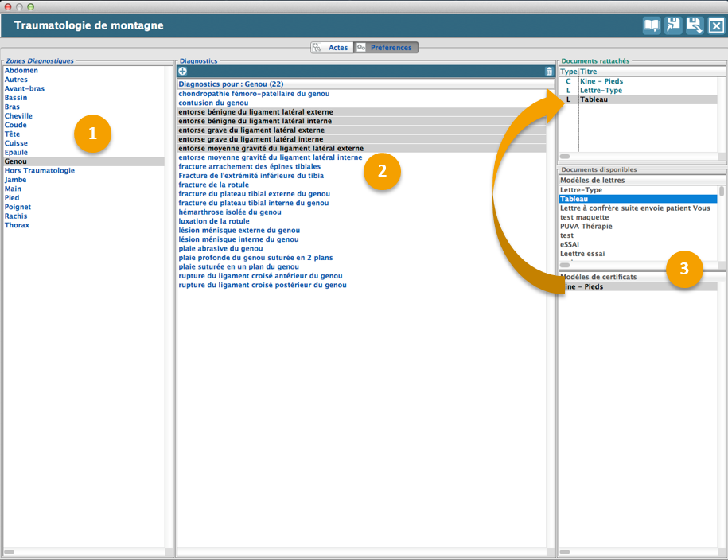Pick diagnostic 'fracture de la rotule'
The height and width of the screenshot is (560, 728).
tap(213, 185)
